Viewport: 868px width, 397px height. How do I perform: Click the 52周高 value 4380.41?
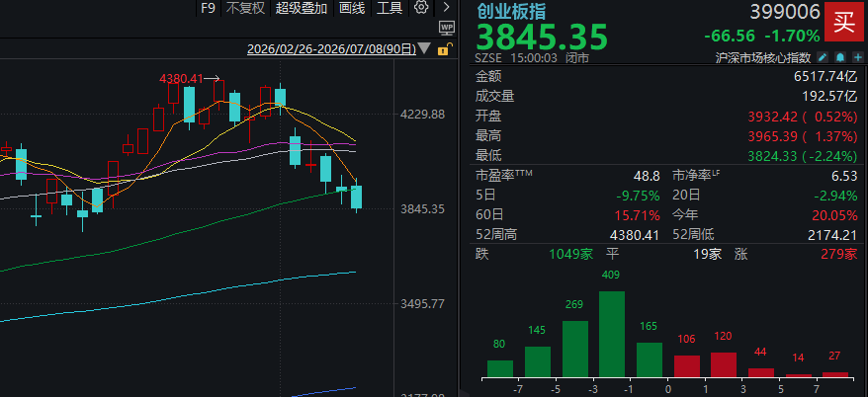[633, 235]
